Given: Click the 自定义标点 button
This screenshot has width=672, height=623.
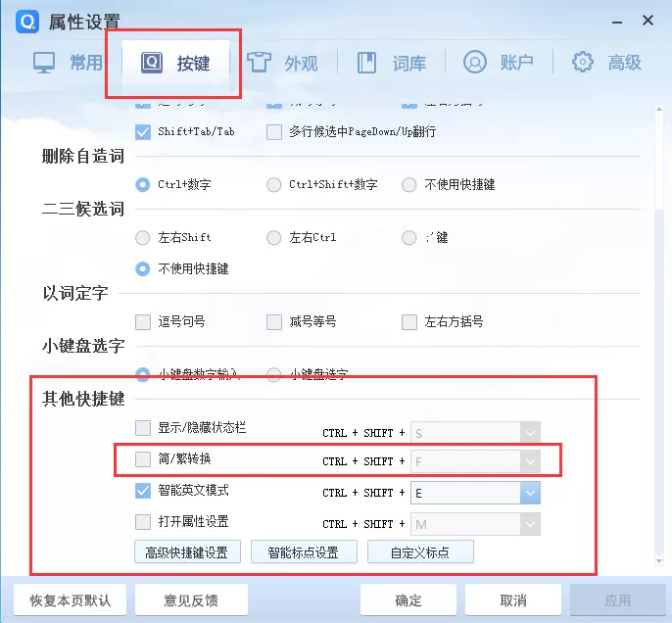Looking at the screenshot, I should click(x=420, y=551).
